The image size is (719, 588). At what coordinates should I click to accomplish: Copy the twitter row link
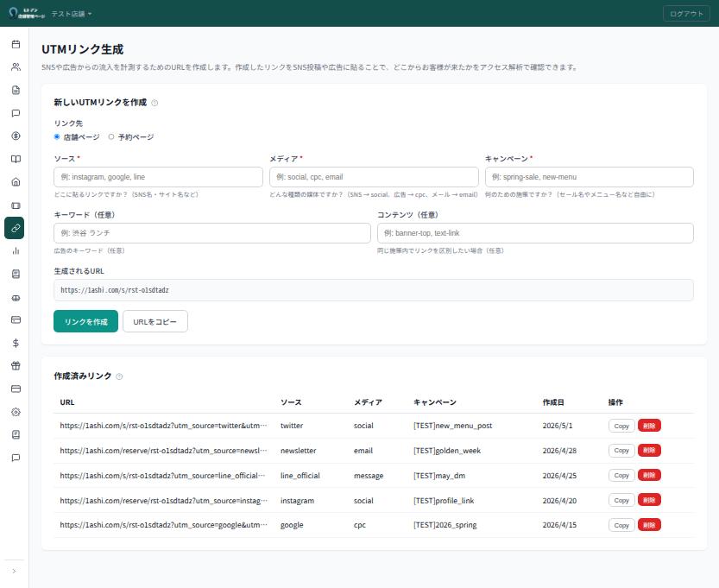[621, 426]
